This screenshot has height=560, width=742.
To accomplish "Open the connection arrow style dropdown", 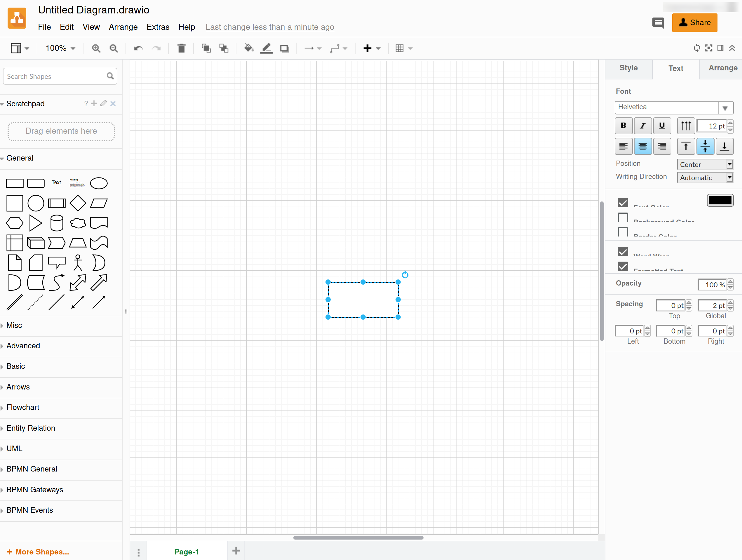I will [x=313, y=48].
